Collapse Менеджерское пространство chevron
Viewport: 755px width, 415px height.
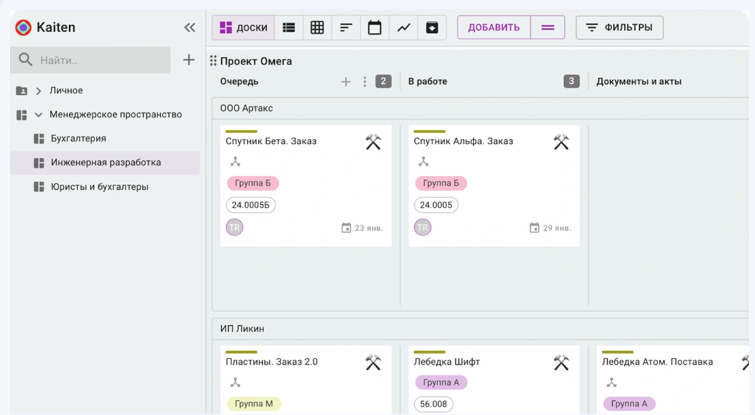point(39,115)
